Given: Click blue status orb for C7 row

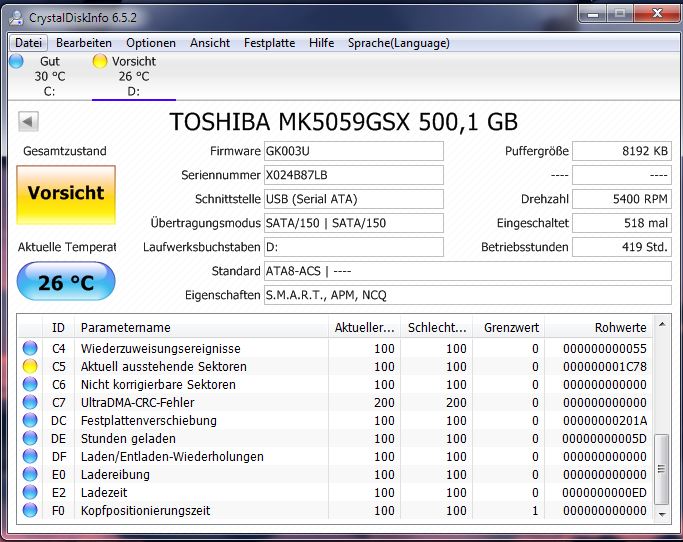Looking at the screenshot, I should coord(30,402).
